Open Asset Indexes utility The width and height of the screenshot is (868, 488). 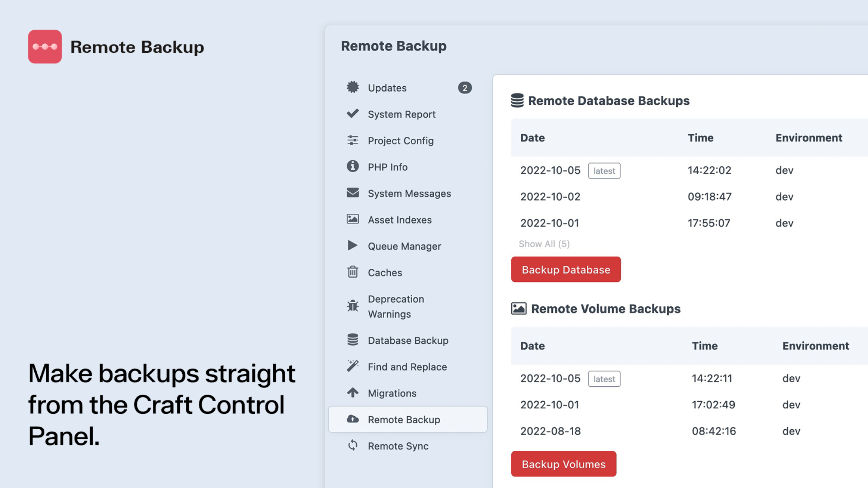coord(399,220)
